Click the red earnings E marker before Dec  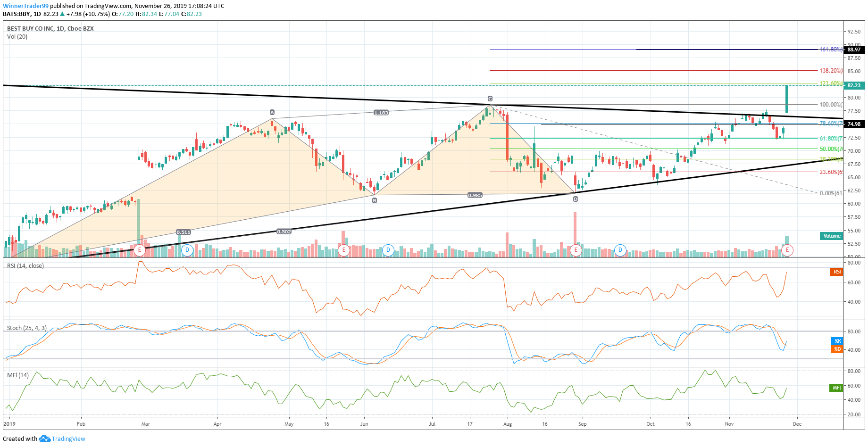click(x=787, y=250)
